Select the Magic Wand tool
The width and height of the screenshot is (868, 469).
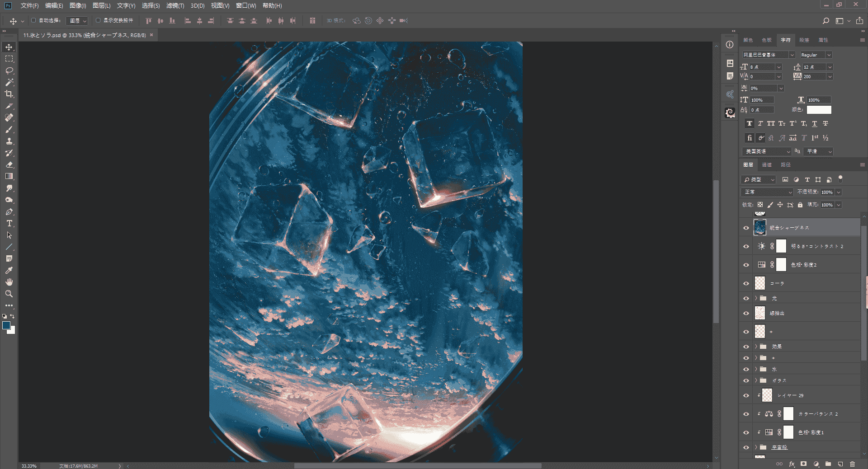point(9,82)
